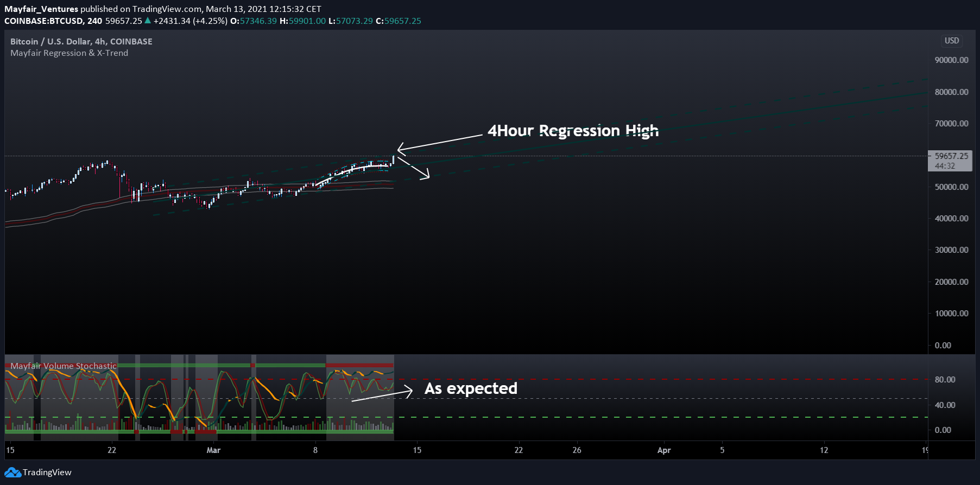Click the COINBASE:BTCUSD symbol text

click(x=44, y=21)
